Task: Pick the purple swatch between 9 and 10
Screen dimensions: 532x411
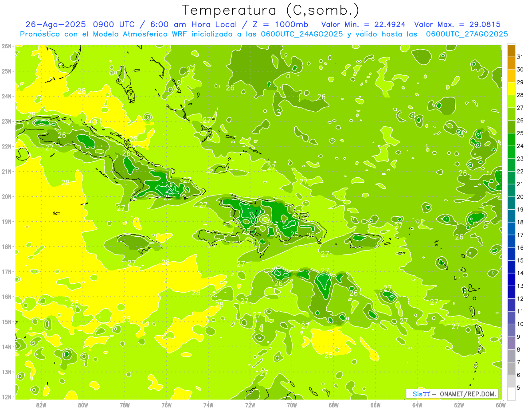Action: [x=511, y=330]
